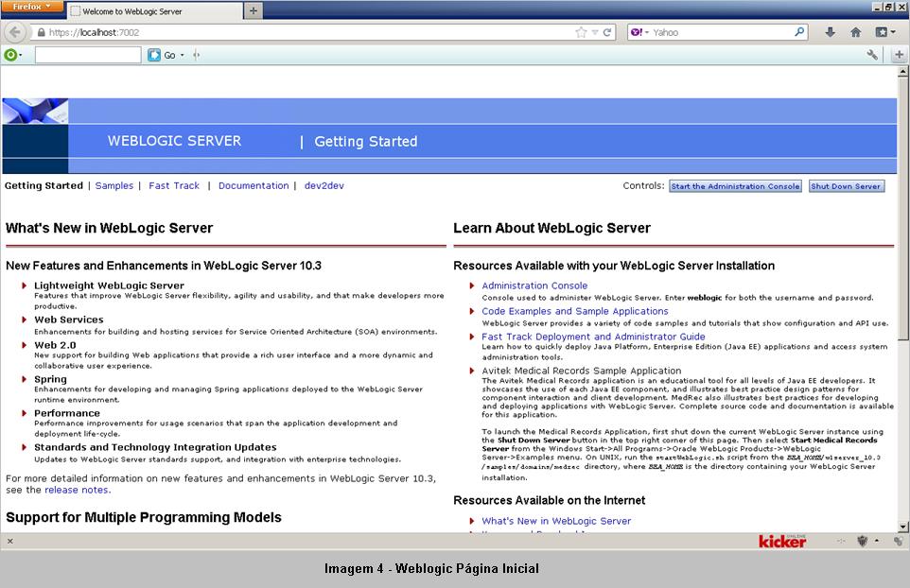Go to the Home page icon
910x588 pixels.
pyautogui.click(x=855, y=32)
